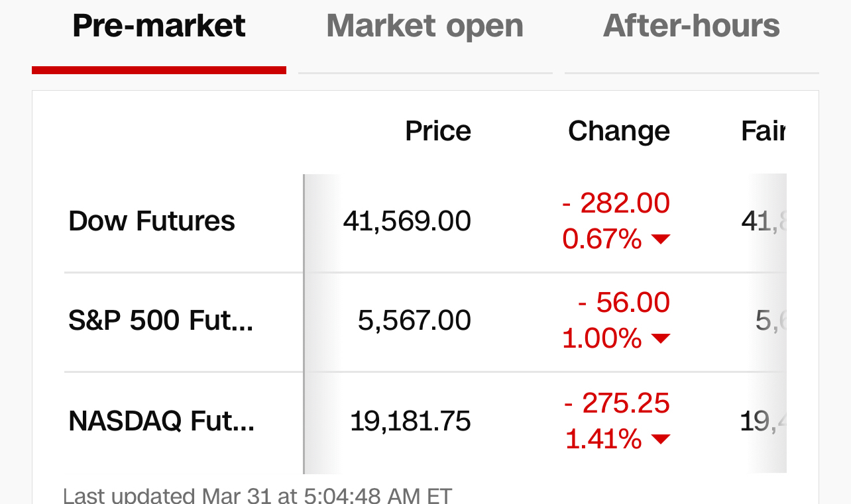Click the S&P 500 down arrow icon
The height and width of the screenshot is (504, 851).
(661, 339)
